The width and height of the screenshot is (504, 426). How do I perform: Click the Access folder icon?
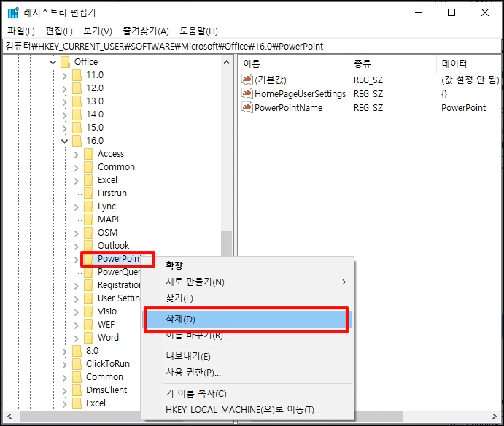click(88, 154)
